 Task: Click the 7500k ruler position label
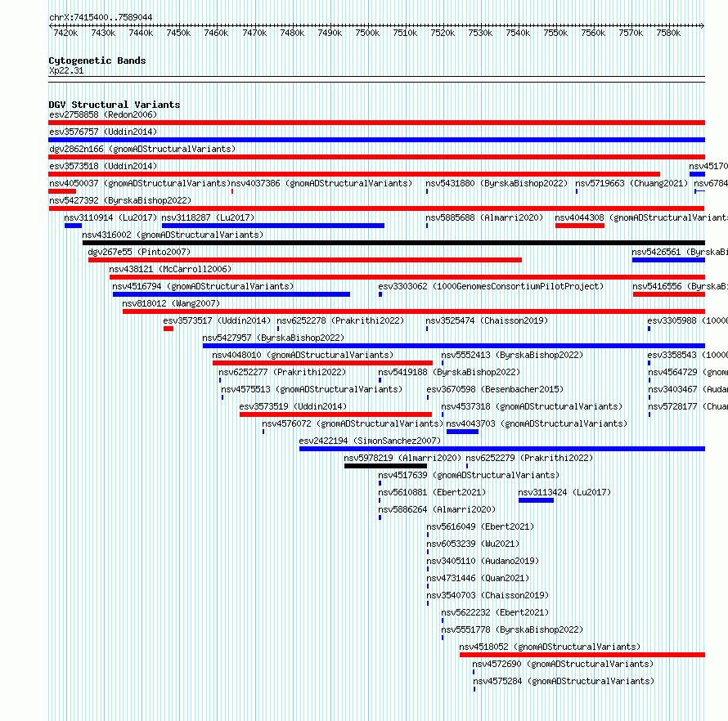coord(367,33)
